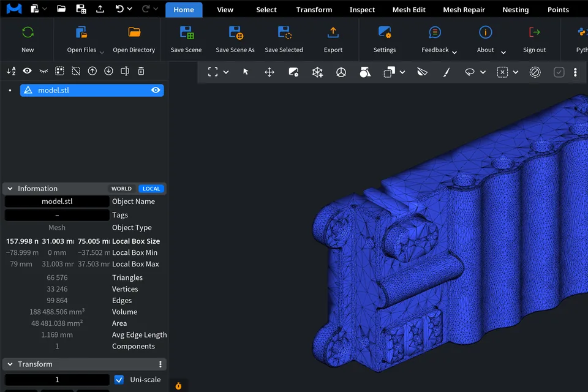Image resolution: width=588 pixels, height=392 pixels.
Task: Select model.stl in the scene tree
Action: pyautogui.click(x=92, y=90)
